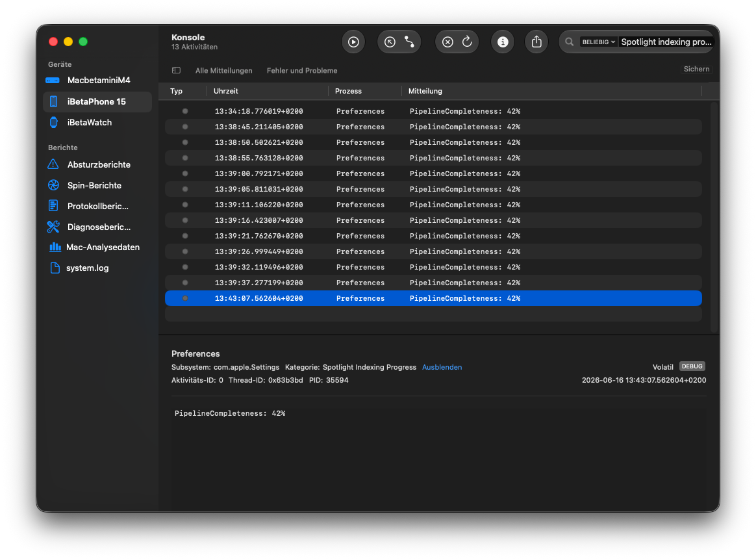Open Diagnoseberichte in sidebar

[x=97, y=227]
